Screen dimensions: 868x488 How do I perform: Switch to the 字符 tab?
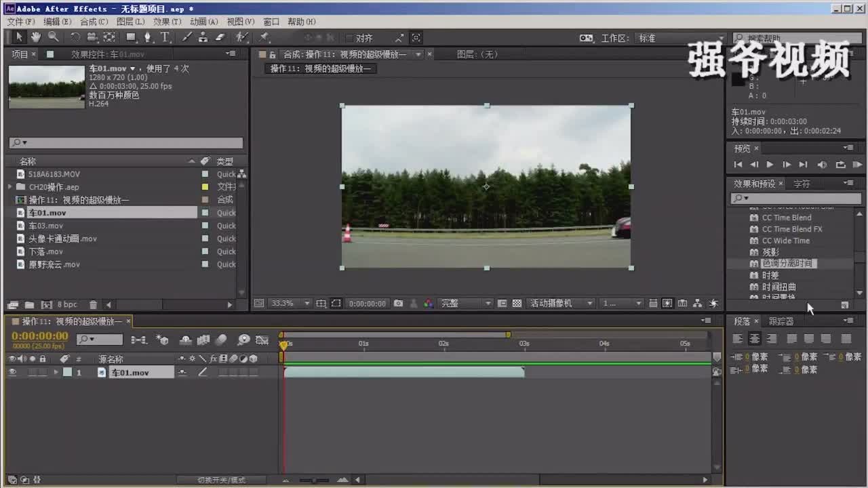[x=802, y=184]
